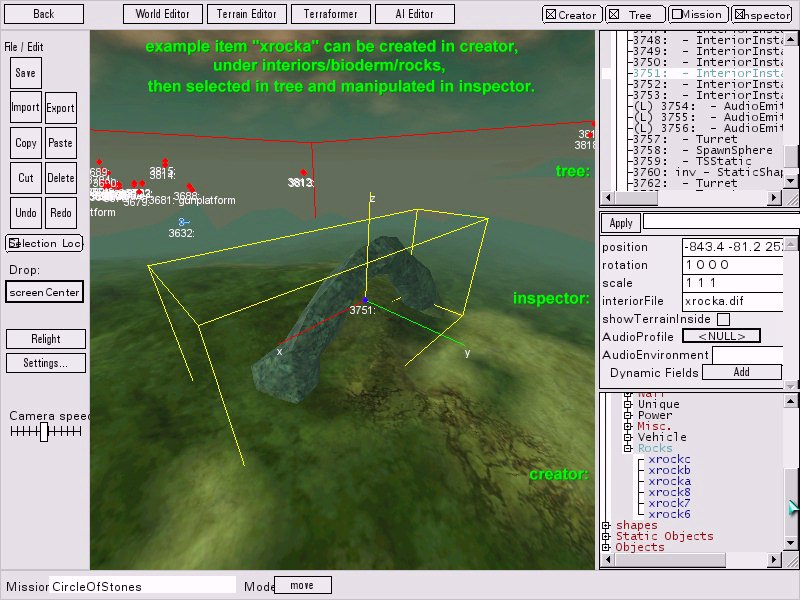This screenshot has height=600, width=800.
Task: Copy the selected object
Action: pyautogui.click(x=26, y=143)
